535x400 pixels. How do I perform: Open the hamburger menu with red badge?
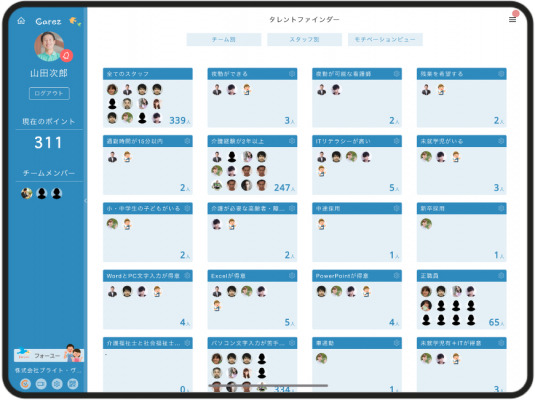pyautogui.click(x=512, y=19)
